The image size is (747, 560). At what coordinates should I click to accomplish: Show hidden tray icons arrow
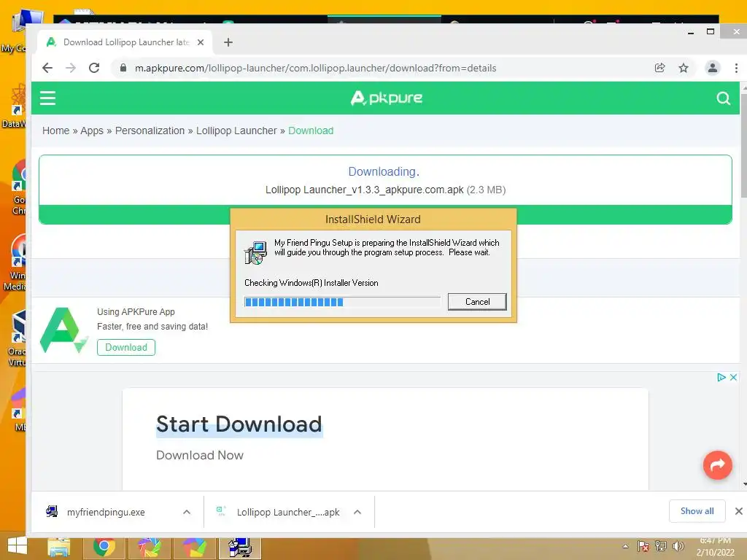[625, 546]
